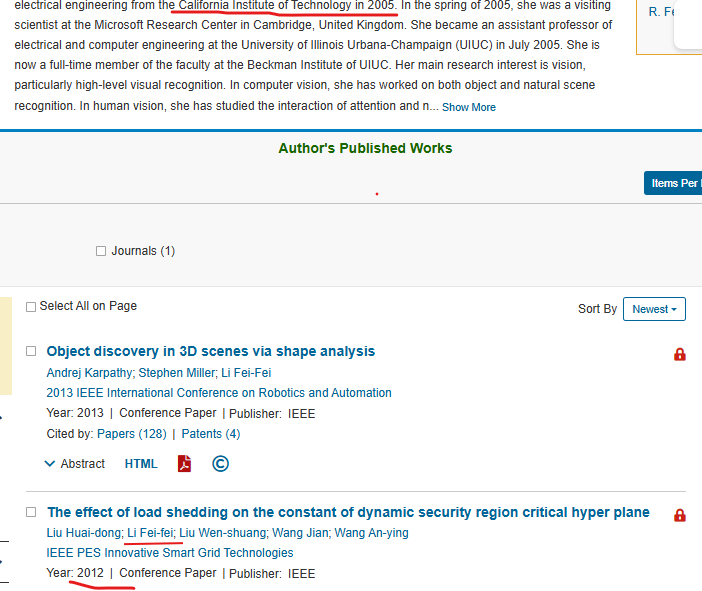Select checkbox for load shedding paper
Viewport: 702px width, 591px height.
pos(31,512)
